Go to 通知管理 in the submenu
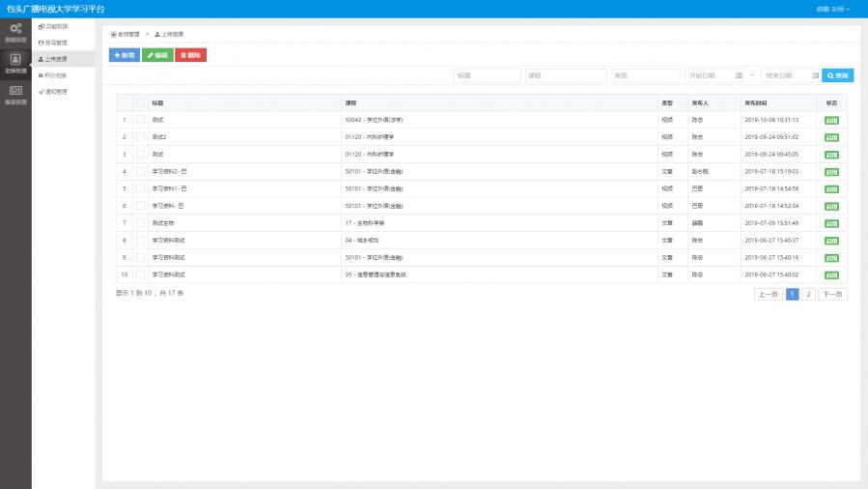The image size is (868, 489). click(x=54, y=92)
